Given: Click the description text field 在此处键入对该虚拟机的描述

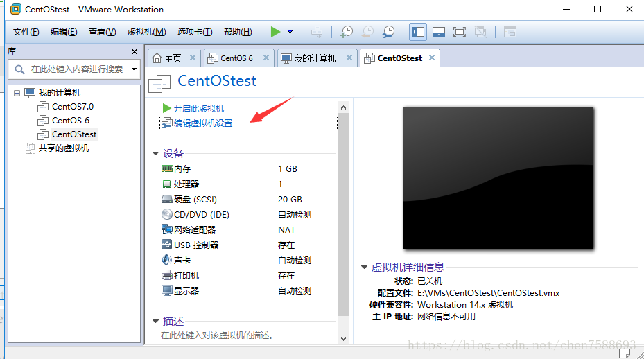Looking at the screenshot, I should (217, 335).
